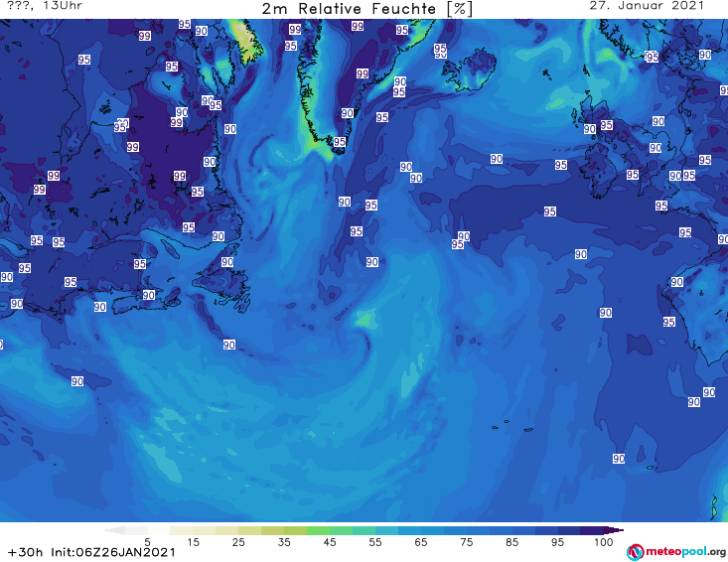The height and width of the screenshot is (562, 728).
Task: Click the color scale label "55"
Action: [x=374, y=542]
